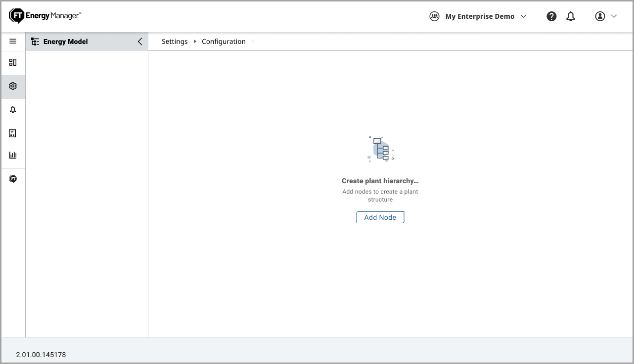Expand the user account chevron

coord(614,16)
